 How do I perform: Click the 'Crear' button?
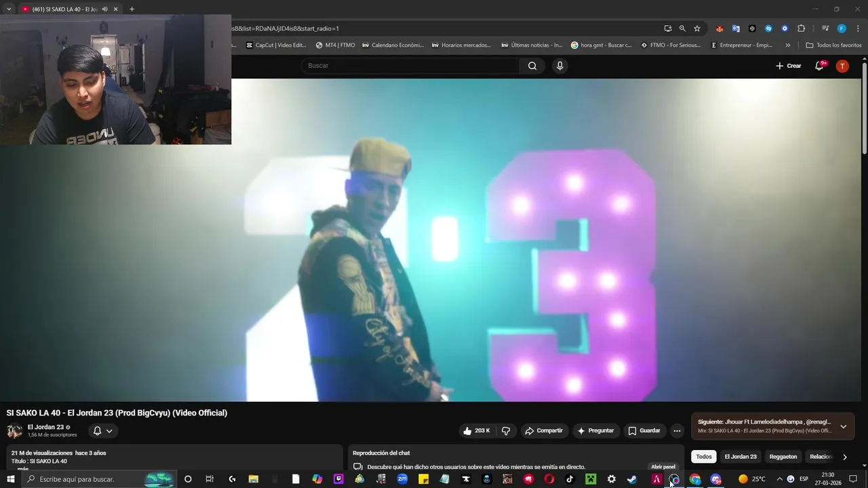(x=789, y=66)
